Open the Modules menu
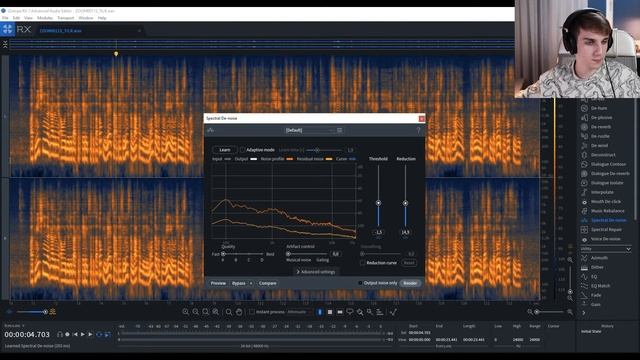The height and width of the screenshot is (360, 640). coord(45,18)
